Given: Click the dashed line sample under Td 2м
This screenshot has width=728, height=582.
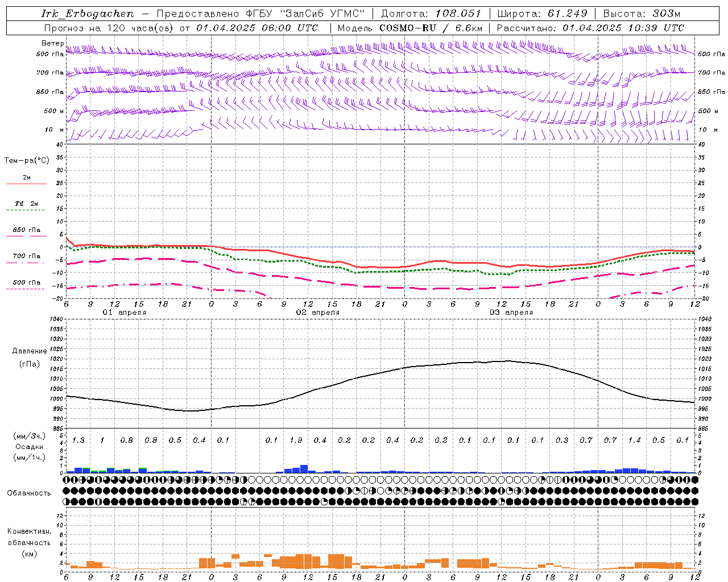Looking at the screenshot, I should [26, 210].
